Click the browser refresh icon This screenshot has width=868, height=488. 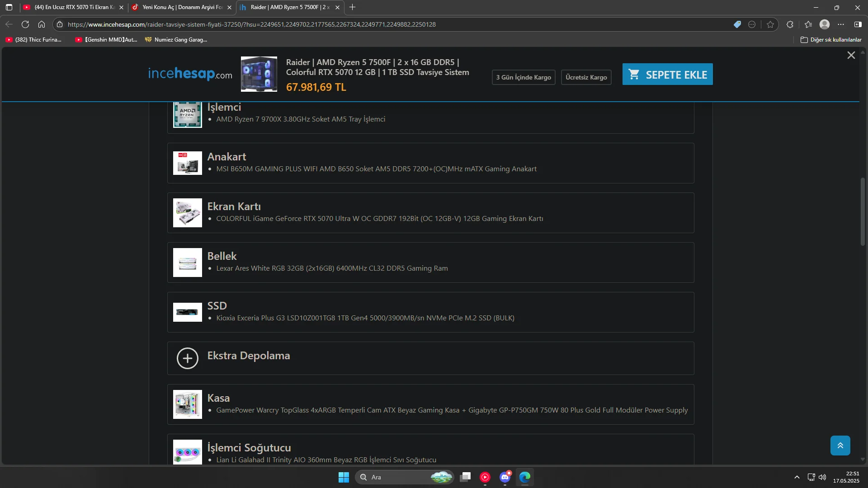(x=25, y=24)
